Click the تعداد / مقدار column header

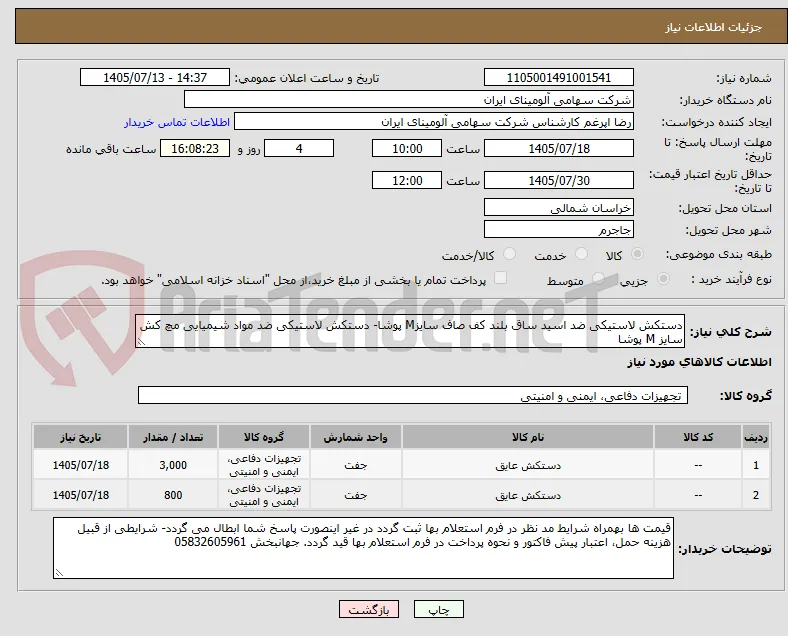[173, 437]
